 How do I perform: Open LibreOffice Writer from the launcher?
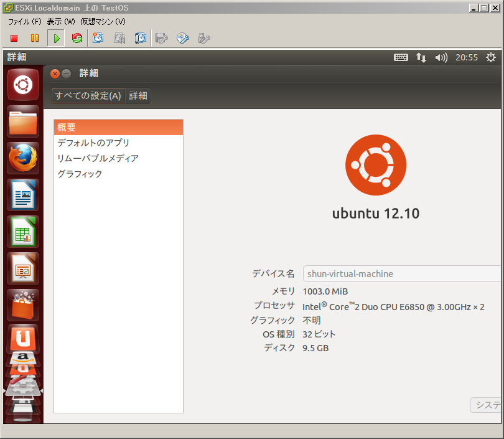coord(23,195)
